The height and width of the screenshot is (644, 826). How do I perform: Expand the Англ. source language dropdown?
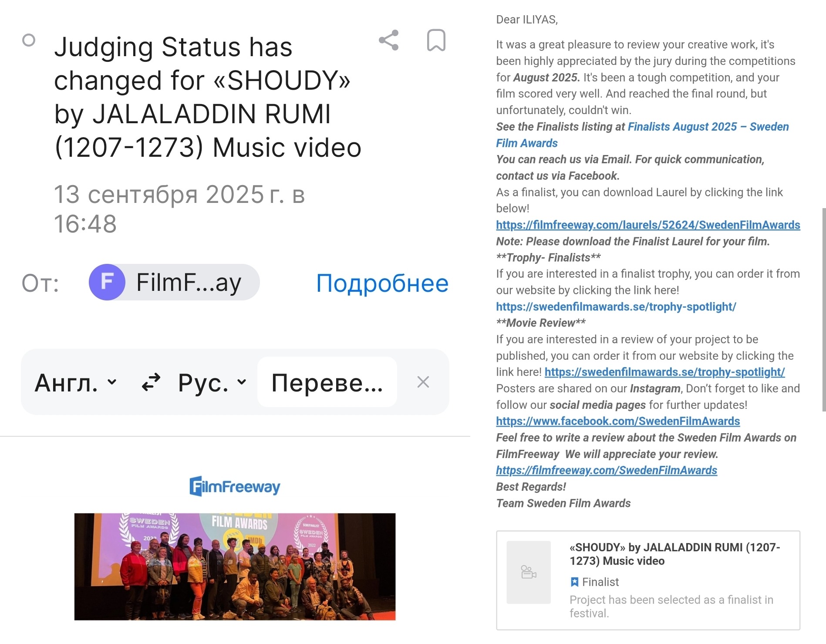coord(76,382)
